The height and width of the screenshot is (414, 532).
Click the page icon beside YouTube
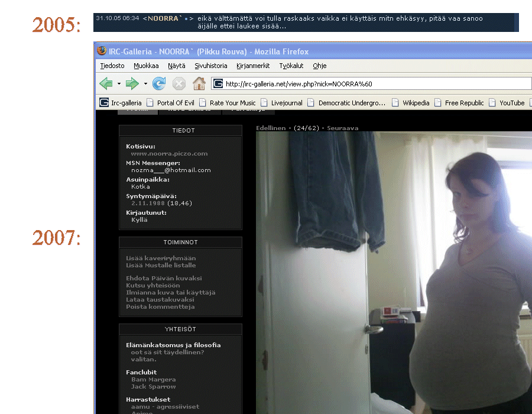pos(492,102)
